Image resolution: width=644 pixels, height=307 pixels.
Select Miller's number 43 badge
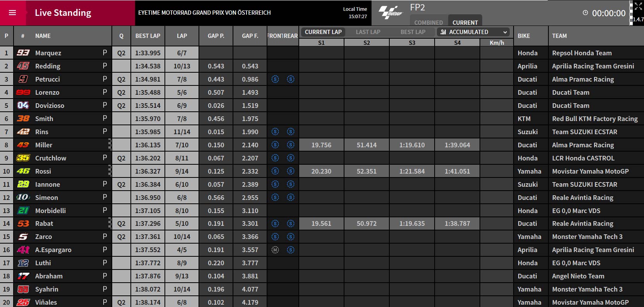coord(23,145)
